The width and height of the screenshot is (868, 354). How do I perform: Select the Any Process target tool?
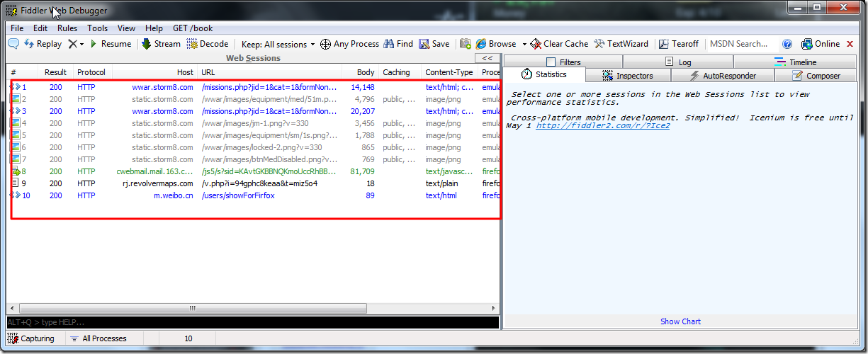click(x=350, y=44)
